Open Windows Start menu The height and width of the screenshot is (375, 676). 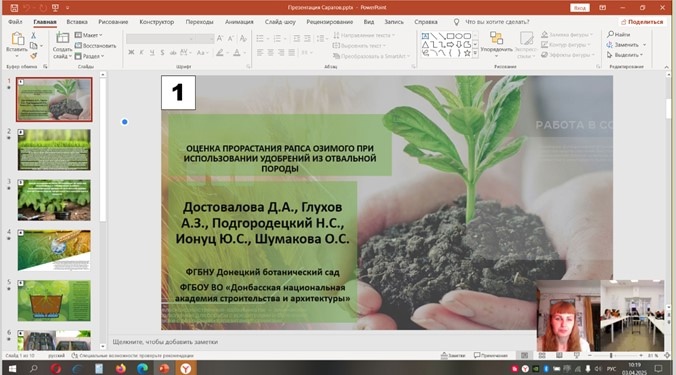(12, 369)
